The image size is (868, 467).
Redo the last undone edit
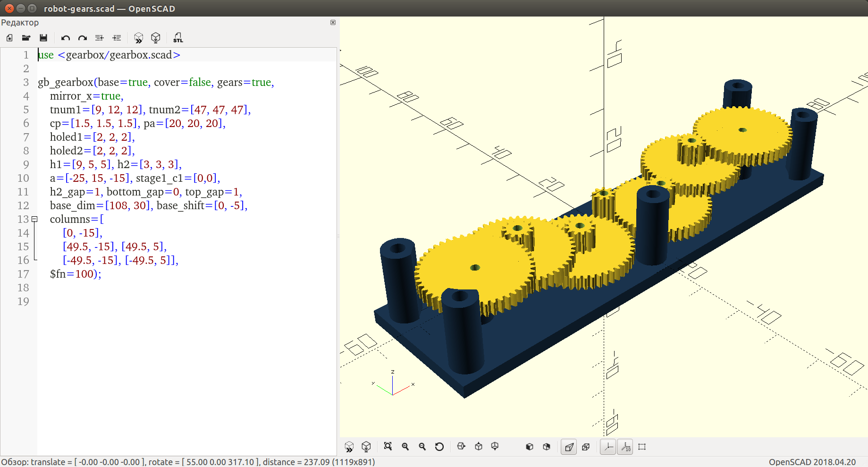coord(83,38)
